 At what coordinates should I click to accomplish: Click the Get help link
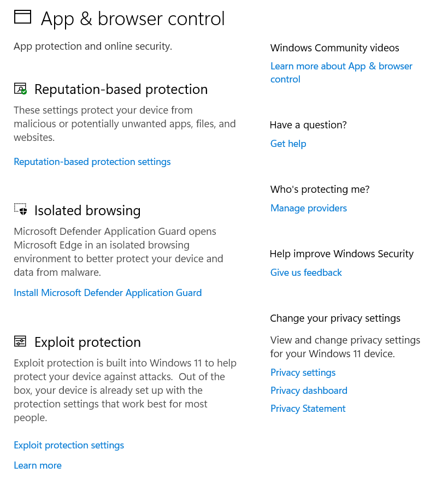[x=288, y=144]
